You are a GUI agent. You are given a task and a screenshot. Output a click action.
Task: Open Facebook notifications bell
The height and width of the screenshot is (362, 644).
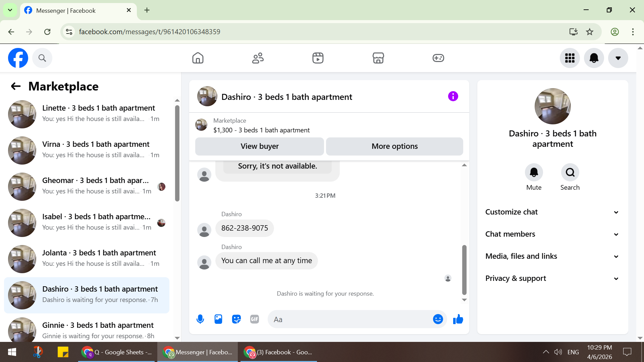[594, 58]
